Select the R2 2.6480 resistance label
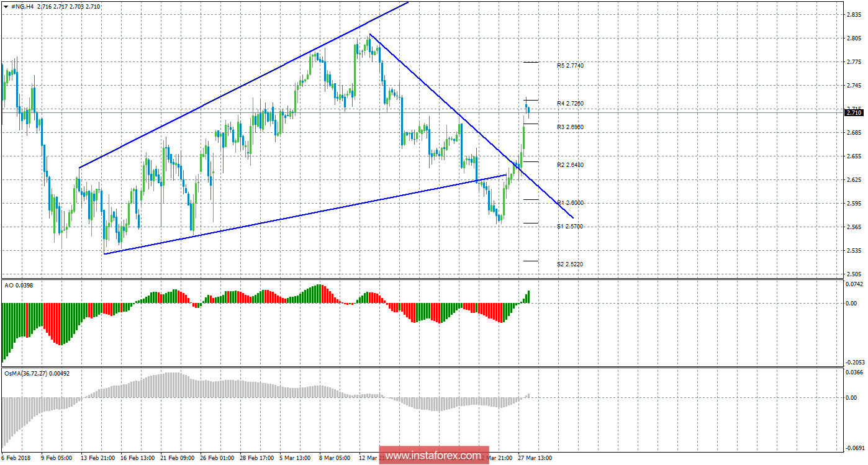This screenshot has height=465, width=868. [570, 165]
